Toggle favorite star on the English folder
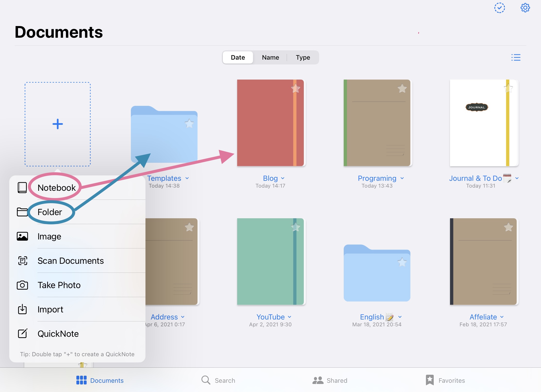Image resolution: width=541 pixels, height=392 pixels. pyautogui.click(x=402, y=262)
